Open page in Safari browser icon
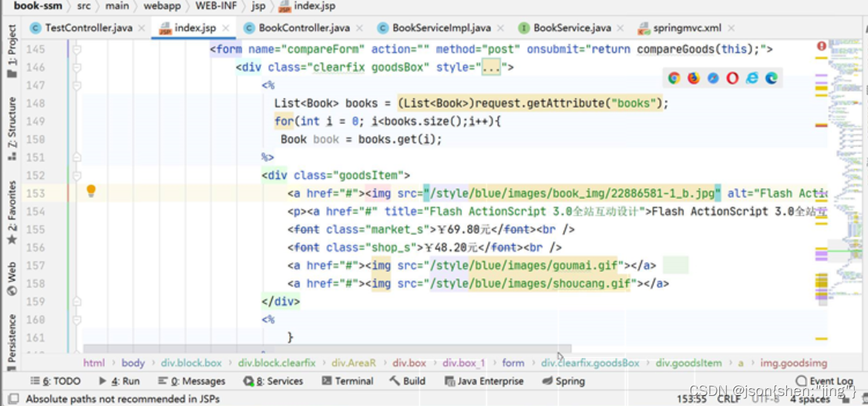This screenshot has height=406, width=868. pos(713,78)
